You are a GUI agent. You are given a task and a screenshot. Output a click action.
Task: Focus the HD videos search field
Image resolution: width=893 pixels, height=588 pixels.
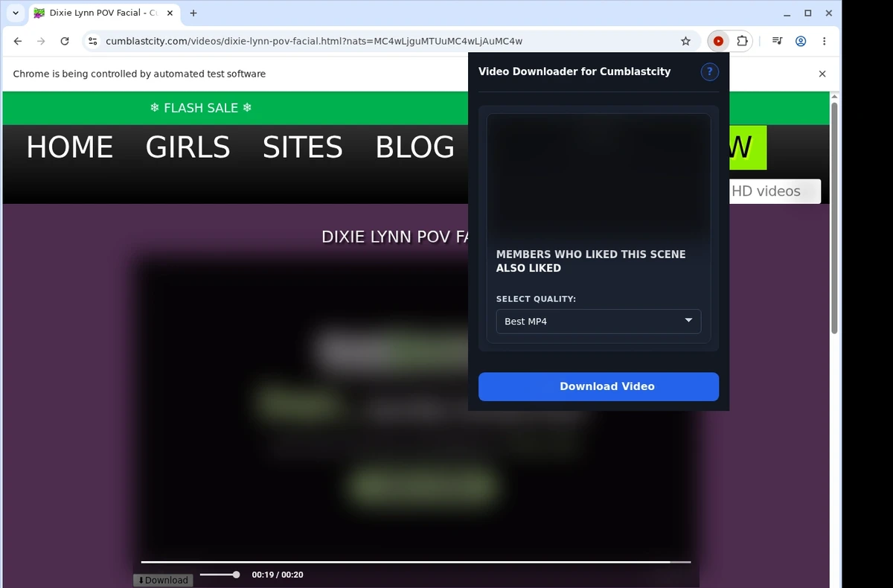774,191
